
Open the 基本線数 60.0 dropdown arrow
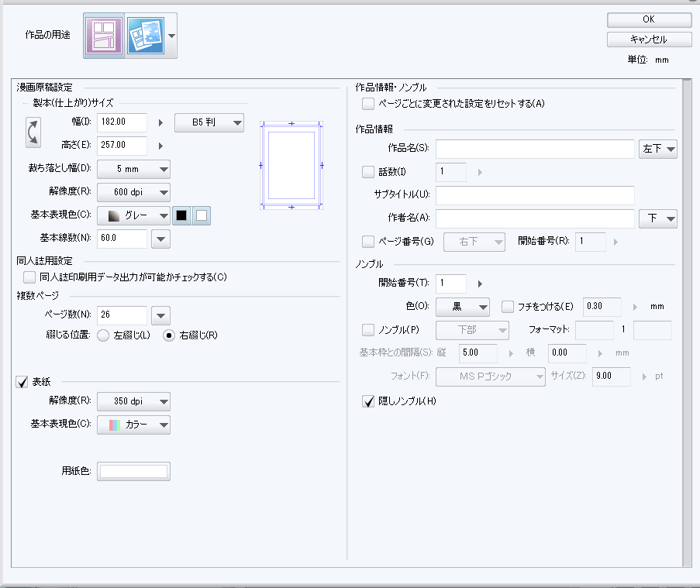tap(160, 239)
